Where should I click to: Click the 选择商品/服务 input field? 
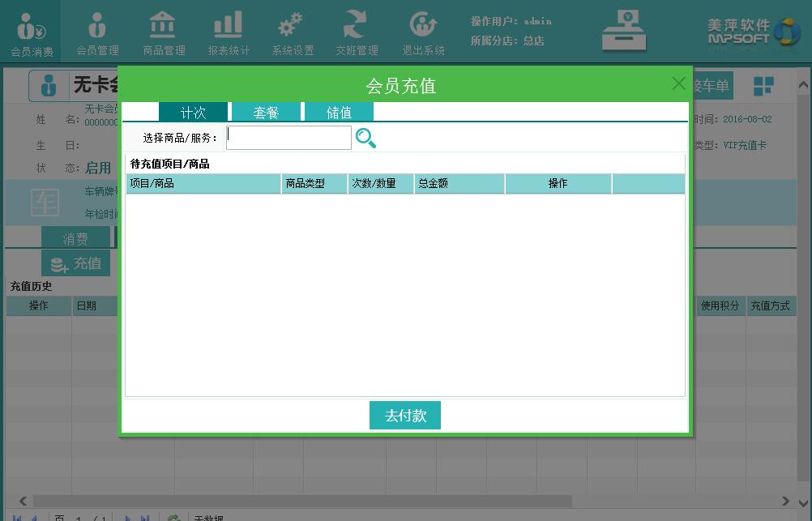click(x=288, y=138)
